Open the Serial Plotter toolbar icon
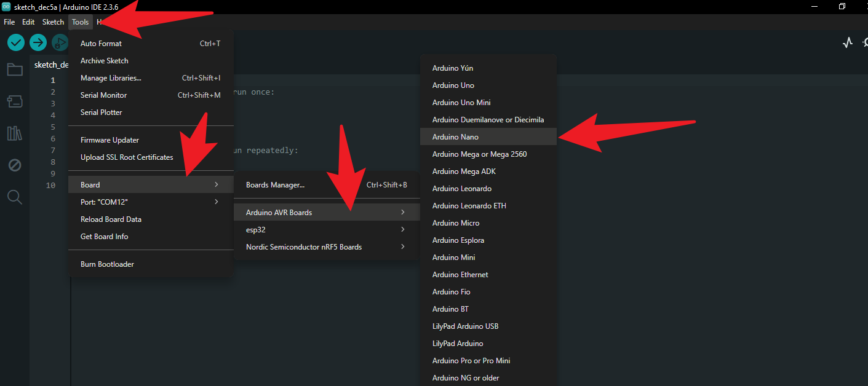The image size is (868, 386). (x=848, y=42)
